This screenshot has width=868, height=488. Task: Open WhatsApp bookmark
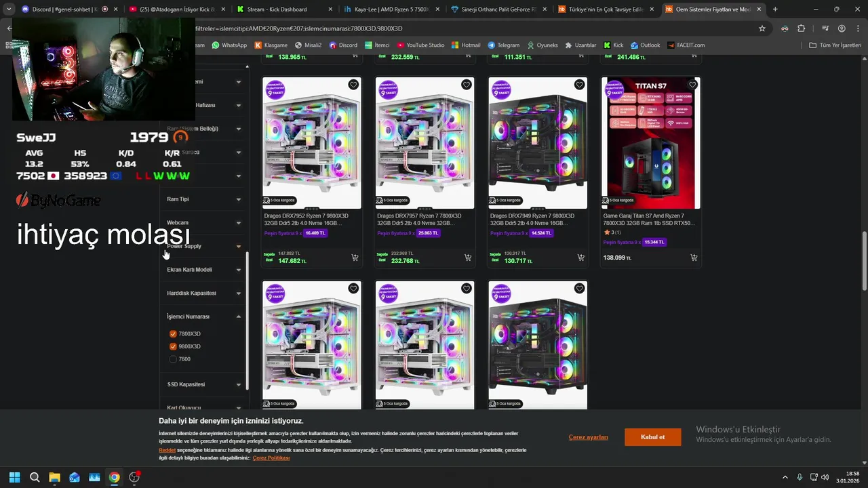(x=229, y=45)
